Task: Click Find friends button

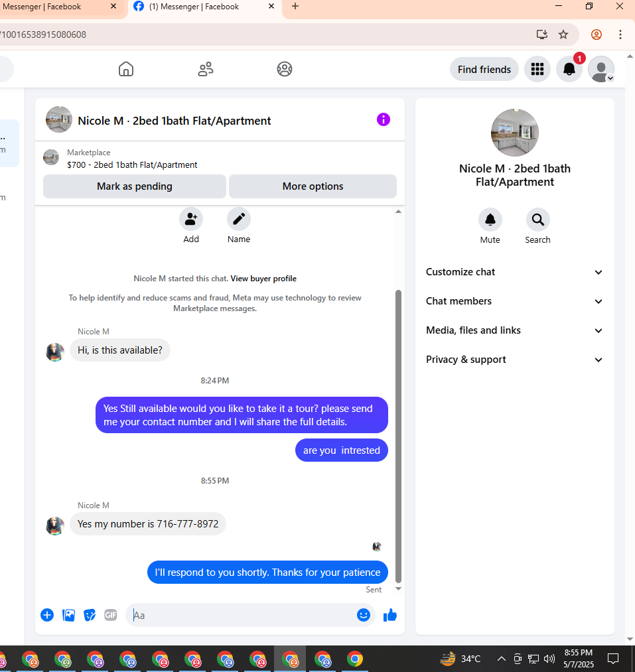Action: point(484,70)
